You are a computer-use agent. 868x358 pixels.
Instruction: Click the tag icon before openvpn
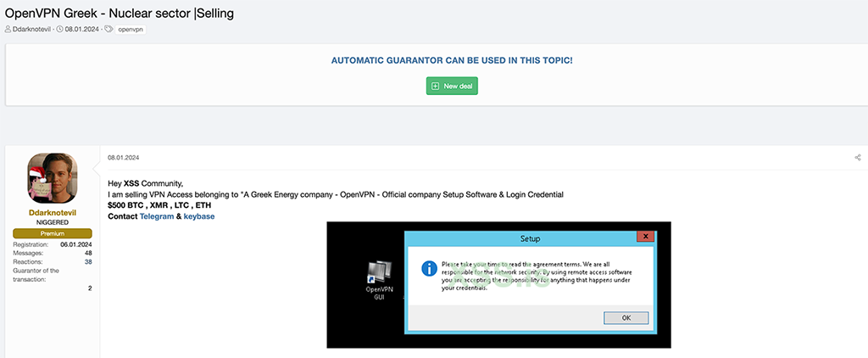[108, 30]
